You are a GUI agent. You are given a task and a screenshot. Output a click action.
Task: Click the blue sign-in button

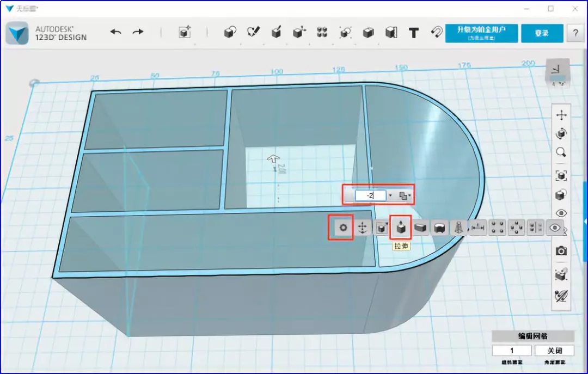(541, 33)
